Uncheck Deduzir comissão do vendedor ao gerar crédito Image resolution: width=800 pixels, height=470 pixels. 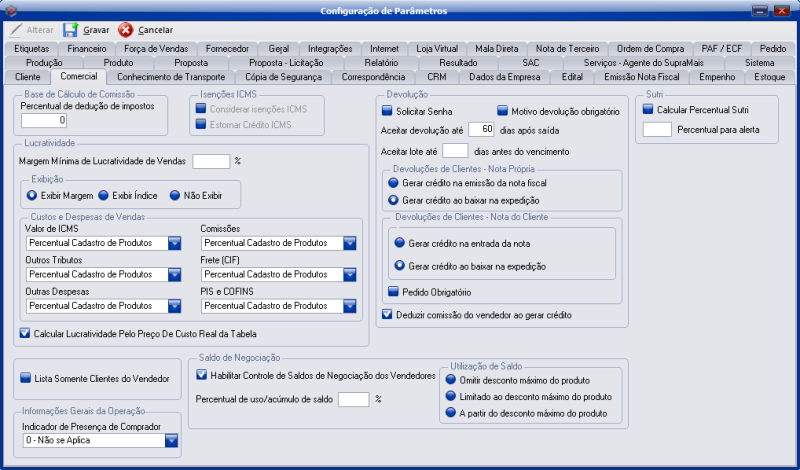tap(387, 314)
